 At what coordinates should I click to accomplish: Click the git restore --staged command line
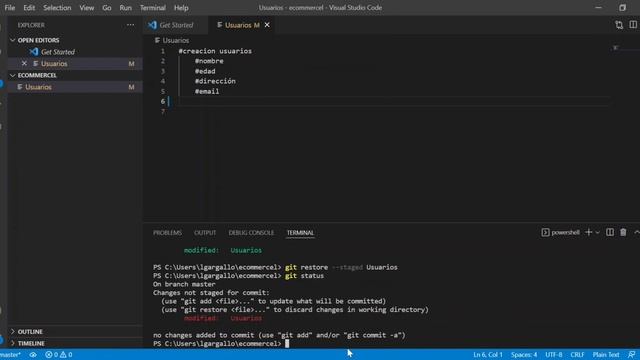275,267
